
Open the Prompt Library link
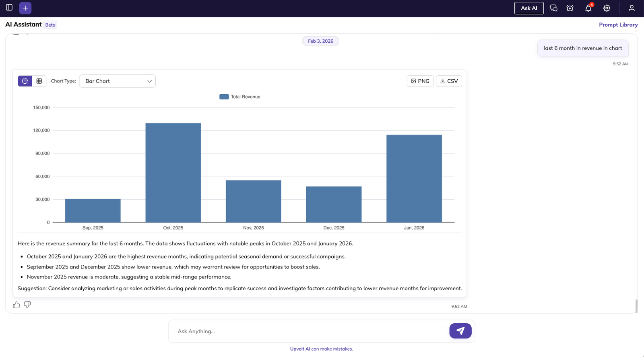(x=618, y=25)
